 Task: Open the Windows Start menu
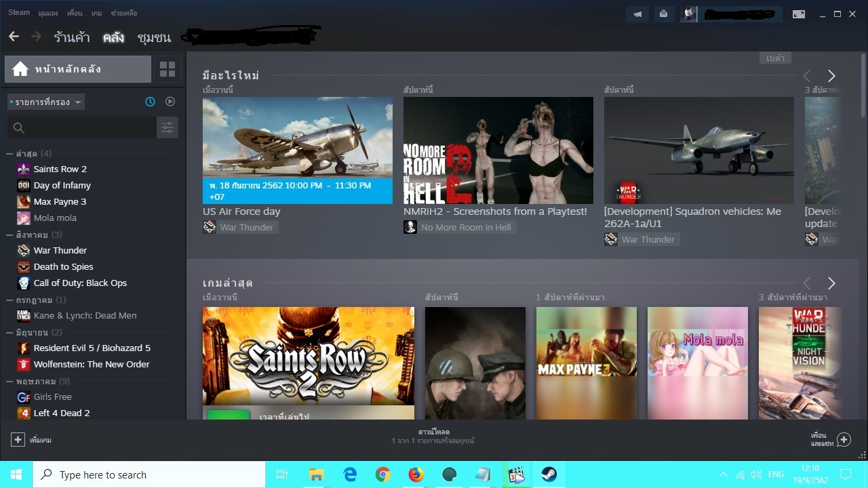[x=16, y=474]
